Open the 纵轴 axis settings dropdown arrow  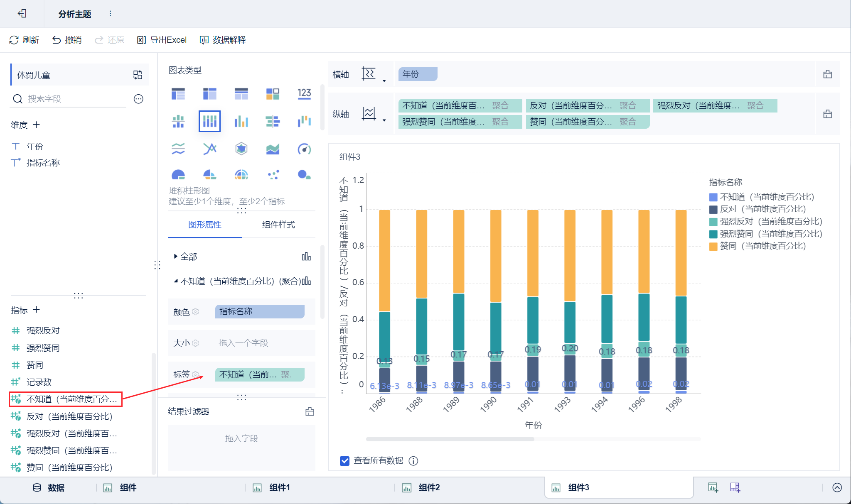coord(384,120)
